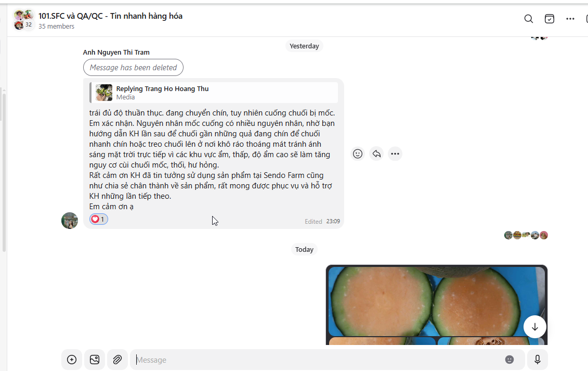Image resolution: width=588 pixels, height=371 pixels.
Task: View who has seen message avatars row
Action: click(x=526, y=235)
